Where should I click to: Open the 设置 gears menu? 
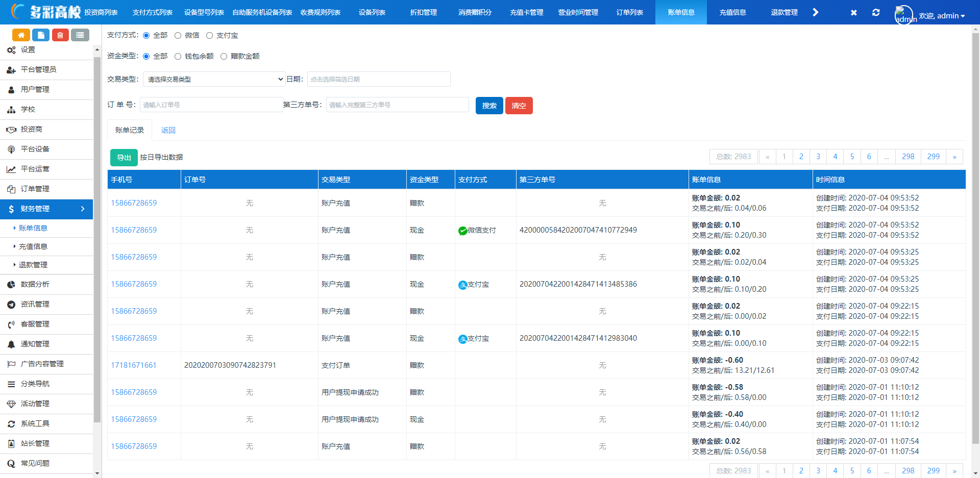click(x=46, y=50)
